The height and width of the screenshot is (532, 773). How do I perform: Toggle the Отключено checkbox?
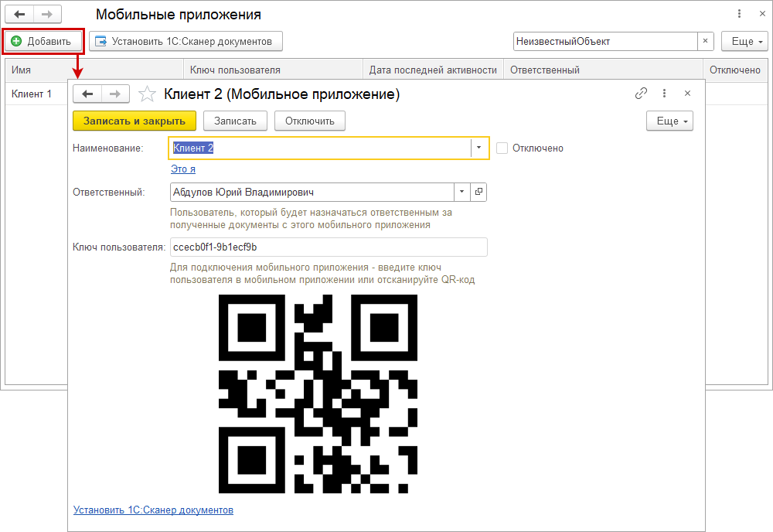[x=502, y=148]
